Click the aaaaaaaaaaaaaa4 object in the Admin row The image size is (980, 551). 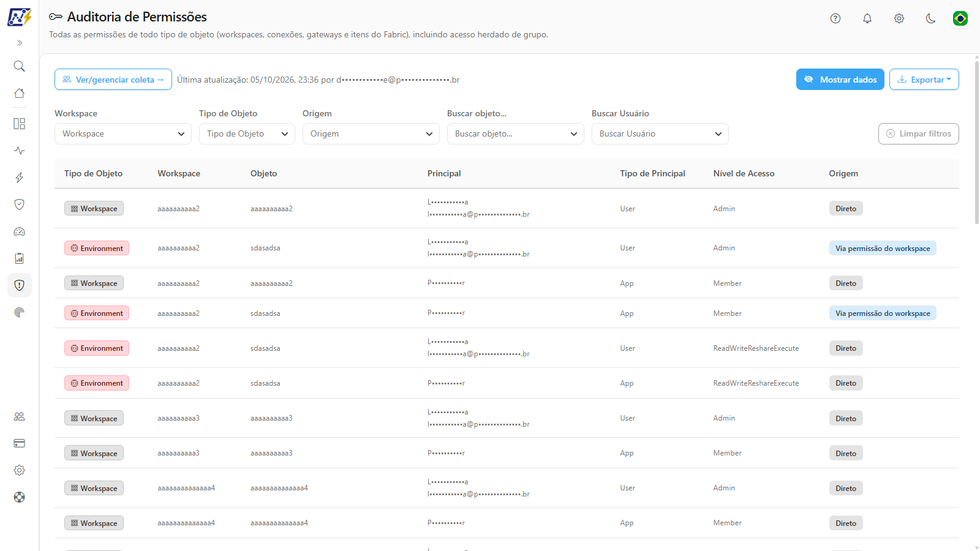[x=279, y=489]
